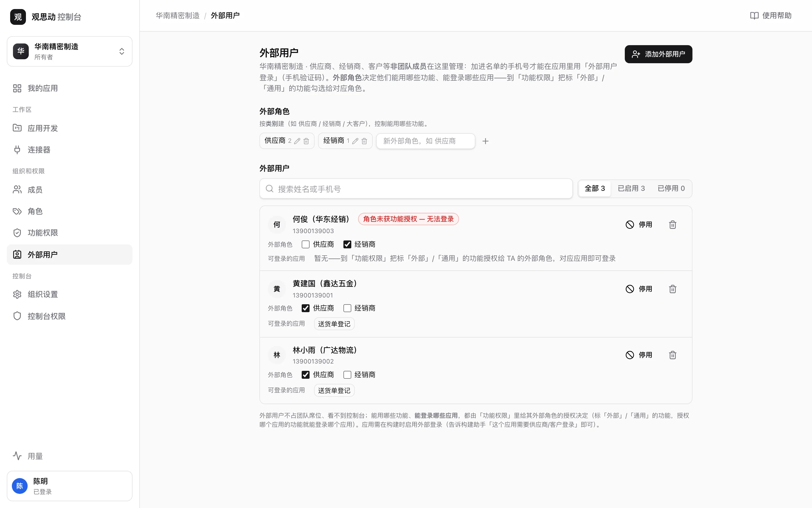
Task: Click the 黄 avatar
Action: pos(277,289)
